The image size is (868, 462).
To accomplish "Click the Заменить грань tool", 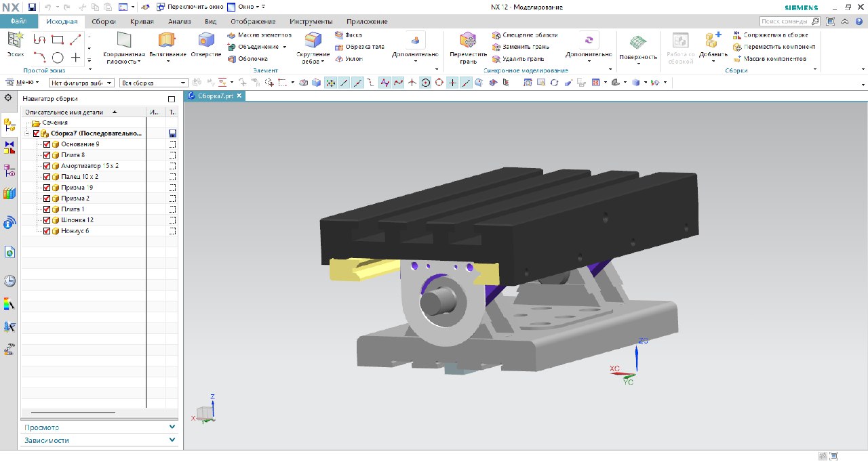I will 519,47.
